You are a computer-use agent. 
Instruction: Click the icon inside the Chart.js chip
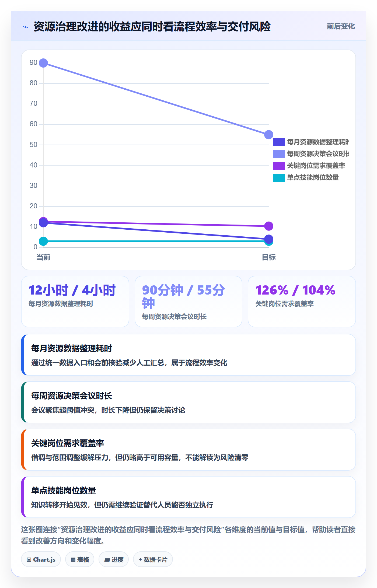click(x=29, y=560)
